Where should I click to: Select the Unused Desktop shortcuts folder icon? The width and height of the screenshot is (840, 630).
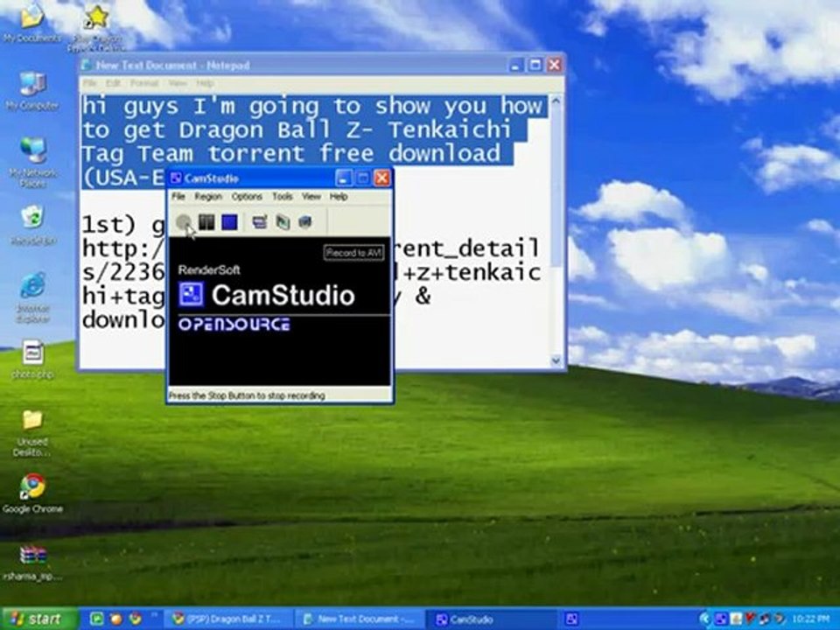tap(32, 433)
